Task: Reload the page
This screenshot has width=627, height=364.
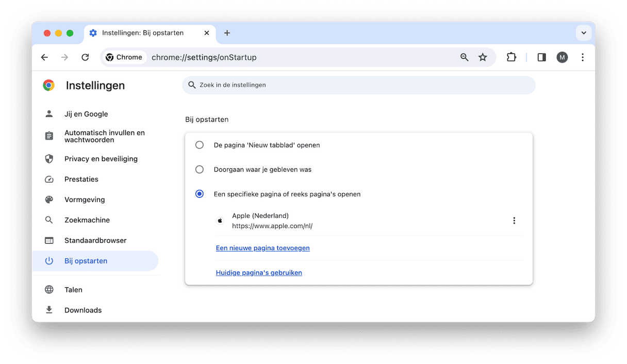Action: (85, 57)
